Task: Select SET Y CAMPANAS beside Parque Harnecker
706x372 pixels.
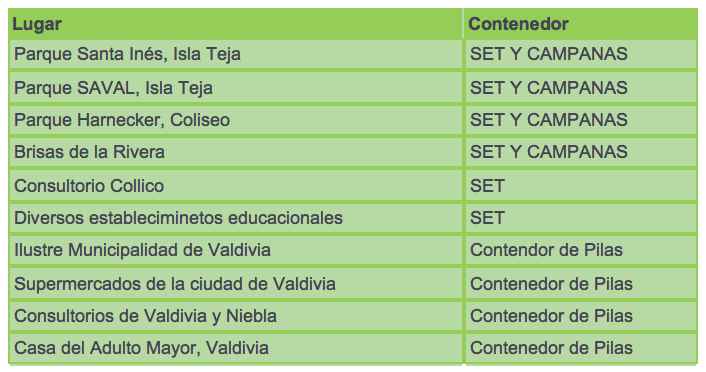Action: click(580, 120)
